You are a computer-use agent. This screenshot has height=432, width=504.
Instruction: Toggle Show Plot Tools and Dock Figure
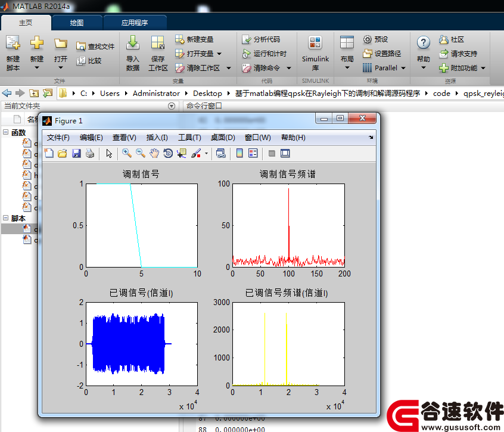tap(285, 153)
